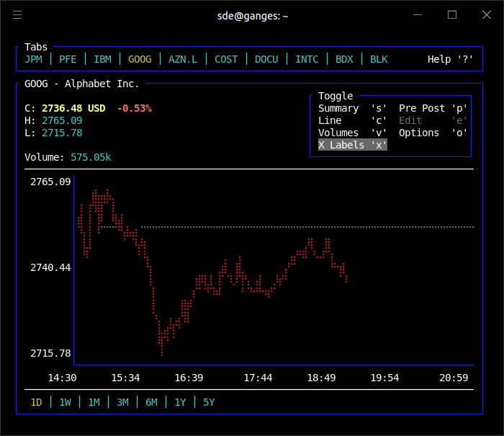Toggle the highlighted X Labels 'x' option
Image resolution: width=504 pixels, height=436 pixels.
(353, 145)
